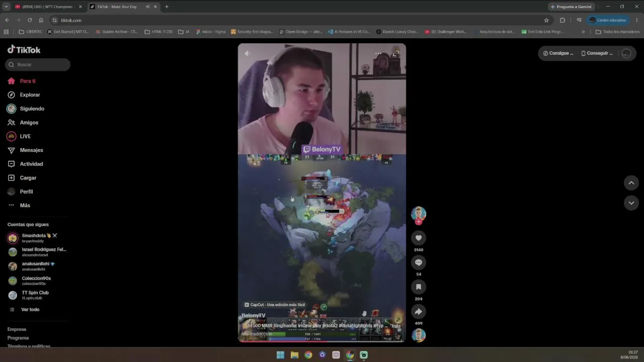The width and height of the screenshot is (644, 362).
Task: Open the sound disc thumbnail
Action: point(419,335)
